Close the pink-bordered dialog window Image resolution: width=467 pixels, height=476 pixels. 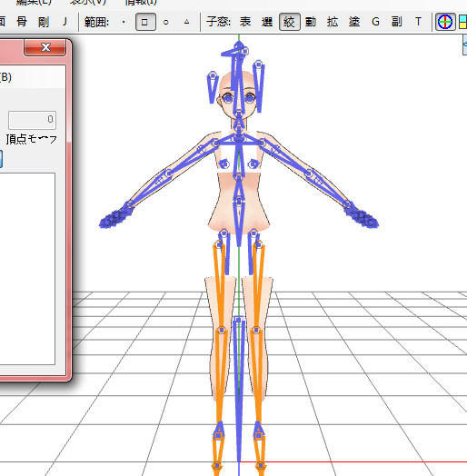45,47
